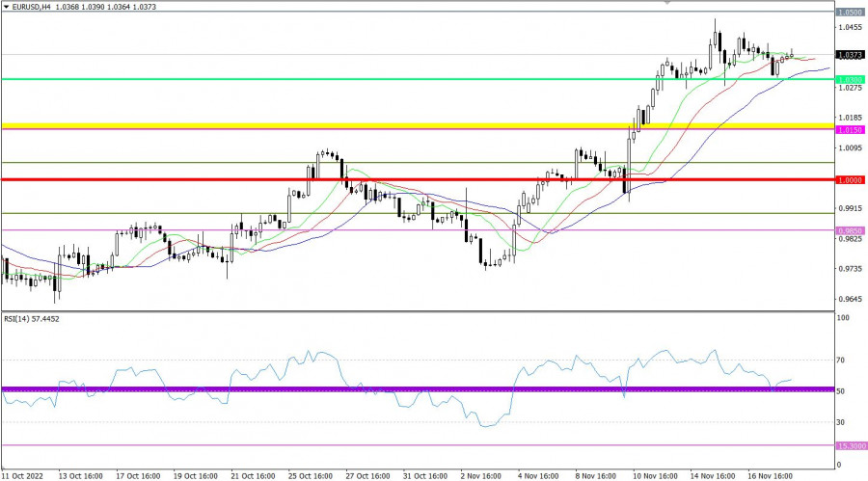
Task: Click the EURUSD,H4 symbol title text
Action: [34, 5]
